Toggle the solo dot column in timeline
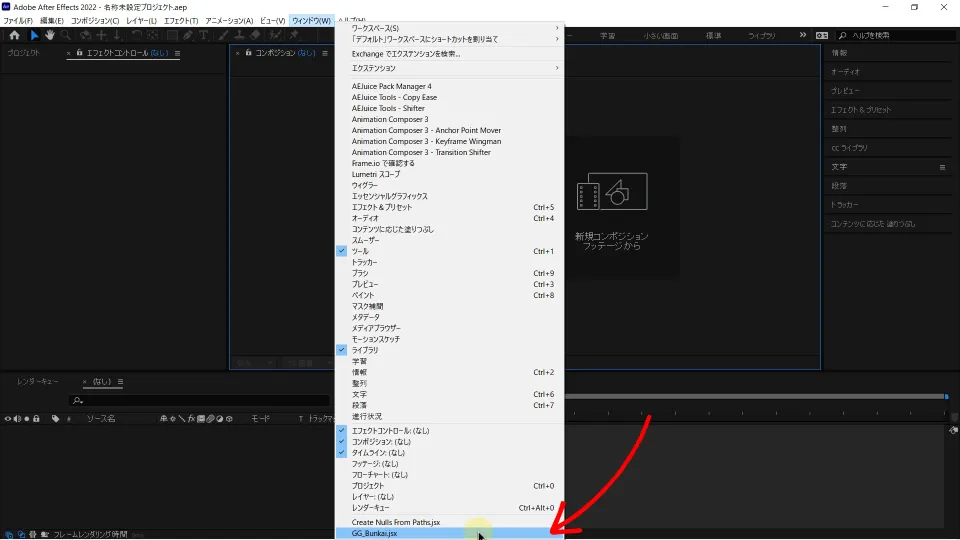Image resolution: width=960 pixels, height=540 pixels. pos(26,419)
